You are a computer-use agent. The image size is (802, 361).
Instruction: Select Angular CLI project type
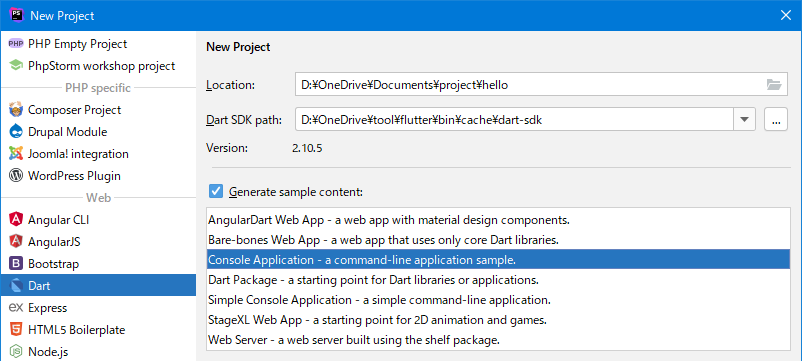click(x=98, y=220)
